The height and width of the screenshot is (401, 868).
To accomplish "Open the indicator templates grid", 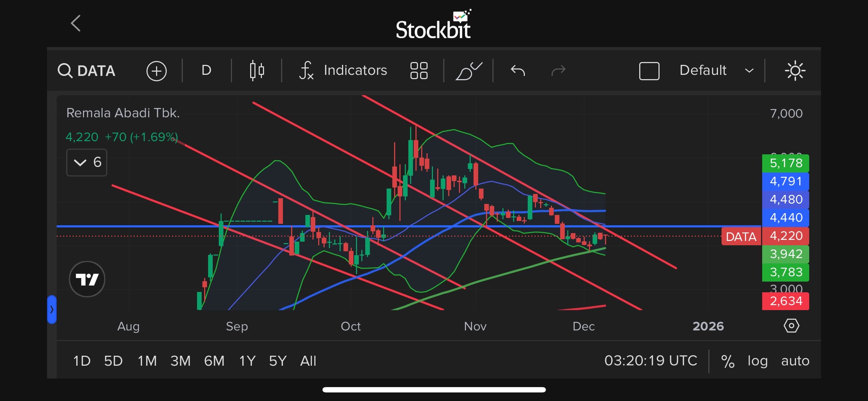I will (x=419, y=71).
